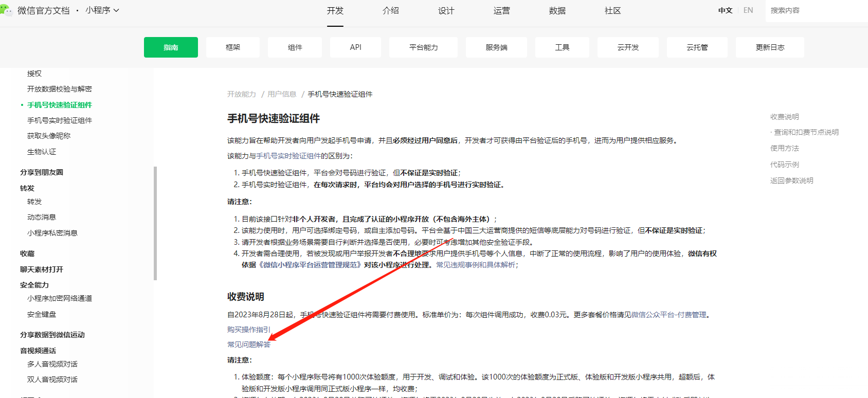Jump to 查询和扣费节点说明 in outline
This screenshot has height=398, width=868.
806,132
